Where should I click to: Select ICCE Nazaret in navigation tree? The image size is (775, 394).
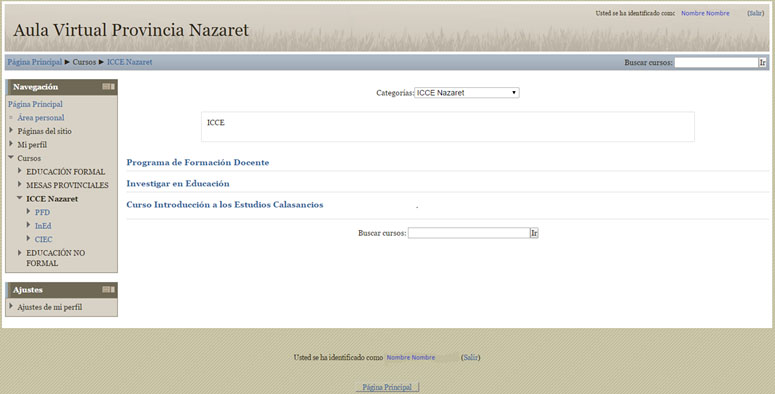tap(52, 199)
